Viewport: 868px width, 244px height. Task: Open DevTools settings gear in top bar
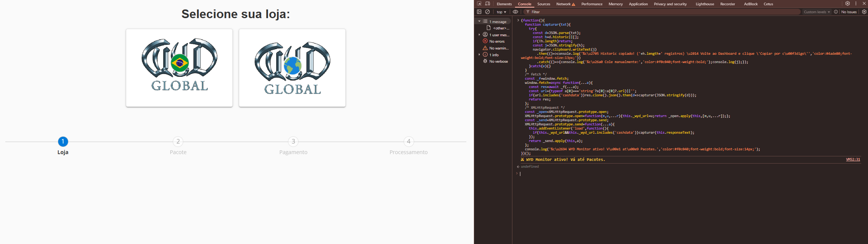[848, 4]
